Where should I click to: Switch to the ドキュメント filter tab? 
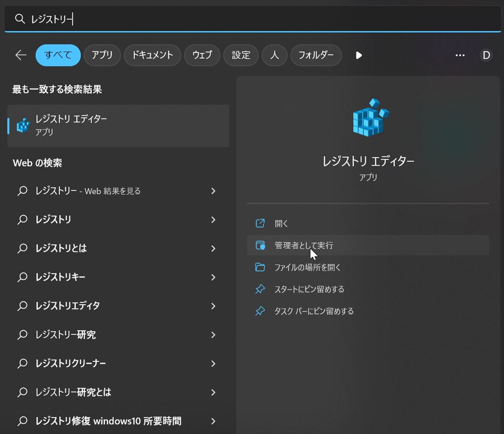coord(152,55)
